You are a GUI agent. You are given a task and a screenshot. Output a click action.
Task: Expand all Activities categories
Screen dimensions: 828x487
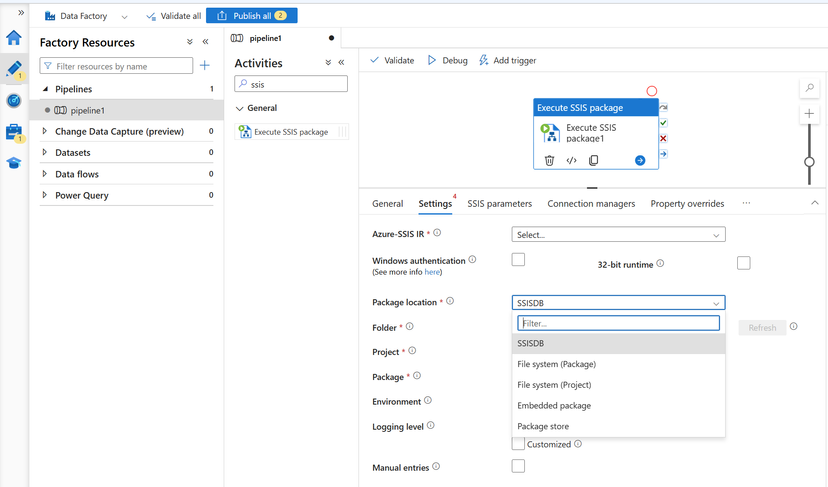328,62
